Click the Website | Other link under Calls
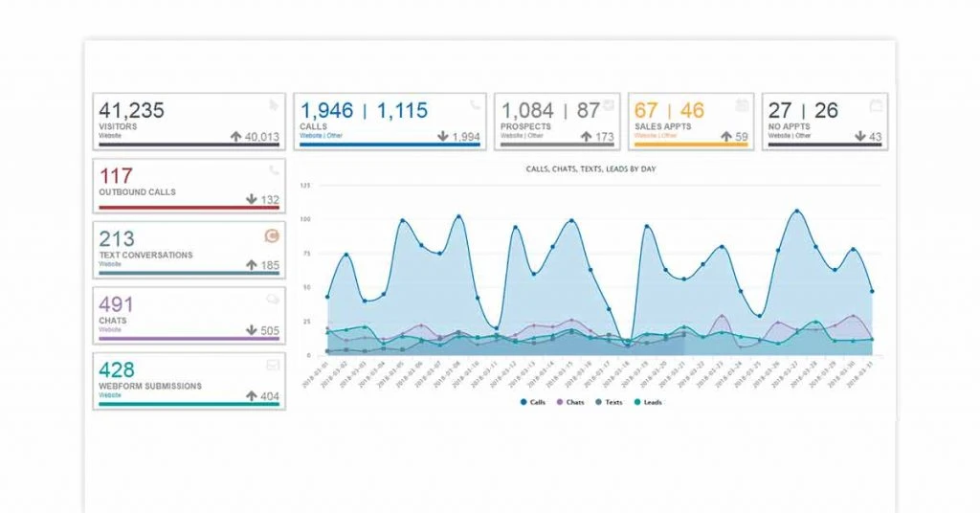This screenshot has height=513, width=980. coord(321,136)
